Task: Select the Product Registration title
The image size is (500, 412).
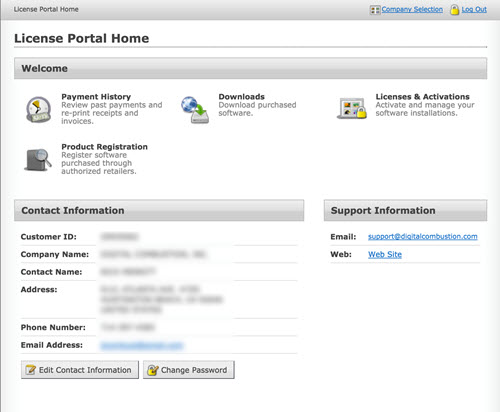Action: (x=104, y=147)
